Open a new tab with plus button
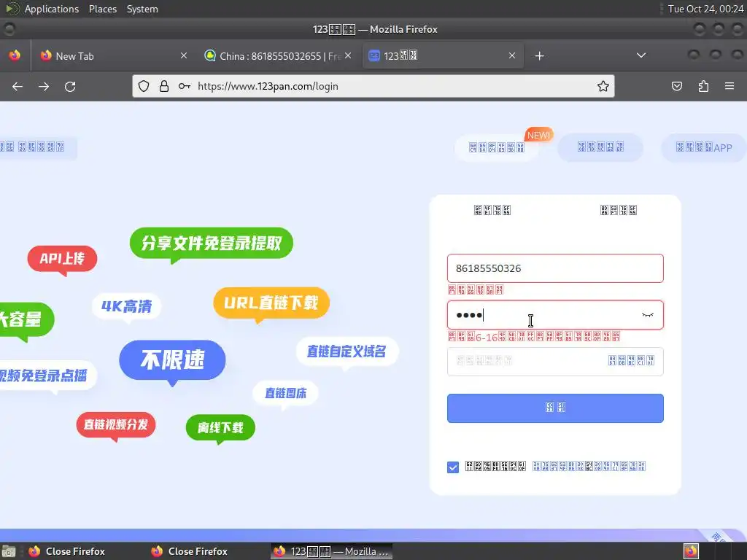 tap(539, 56)
